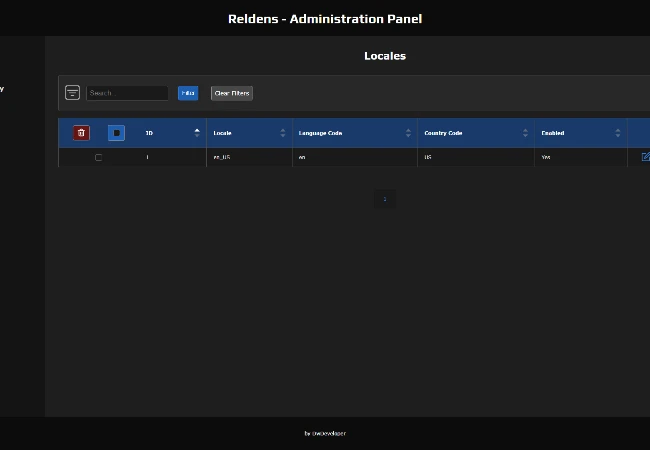Click the filter options icon beside Search

point(73,92)
